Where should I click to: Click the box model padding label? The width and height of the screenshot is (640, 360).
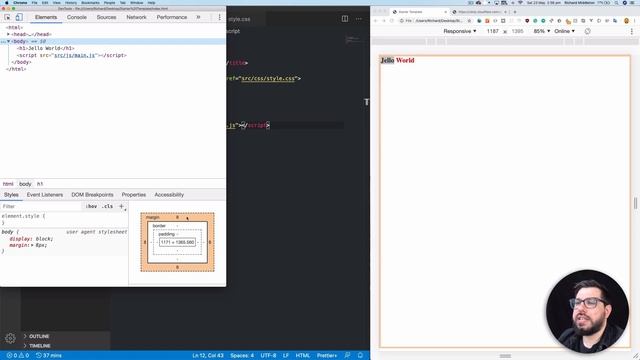[167, 234]
